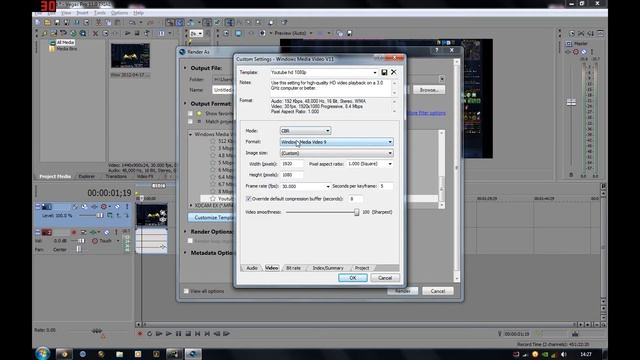Click the video track automation settings icon
The image size is (640, 360).
(103, 207)
